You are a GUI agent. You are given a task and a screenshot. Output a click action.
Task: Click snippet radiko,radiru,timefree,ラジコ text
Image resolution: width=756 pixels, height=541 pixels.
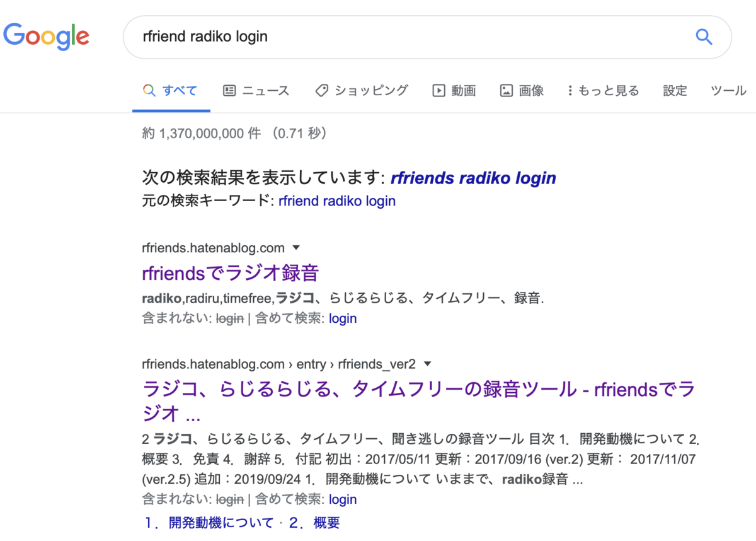343,298
